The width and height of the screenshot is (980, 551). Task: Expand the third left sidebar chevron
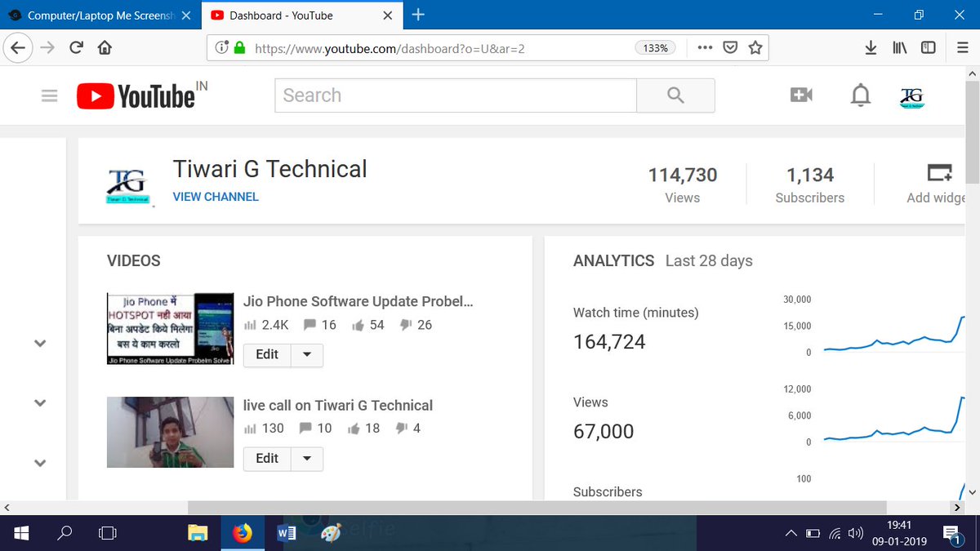click(38, 463)
